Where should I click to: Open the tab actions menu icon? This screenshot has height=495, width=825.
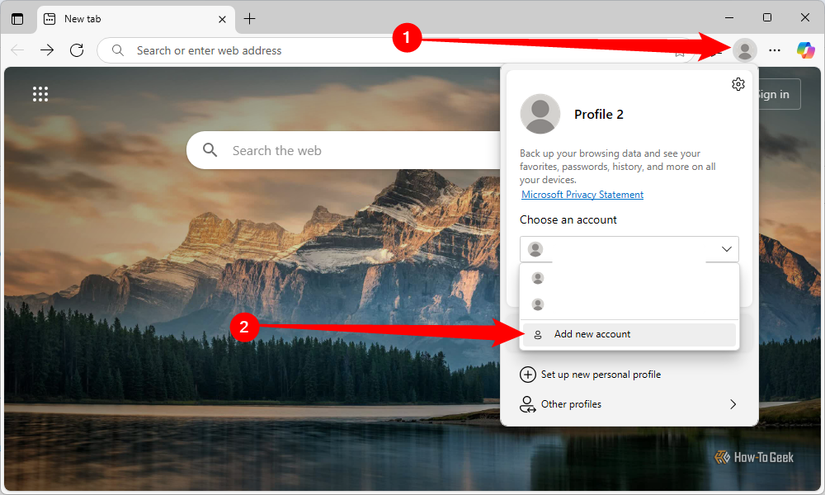tap(17, 19)
